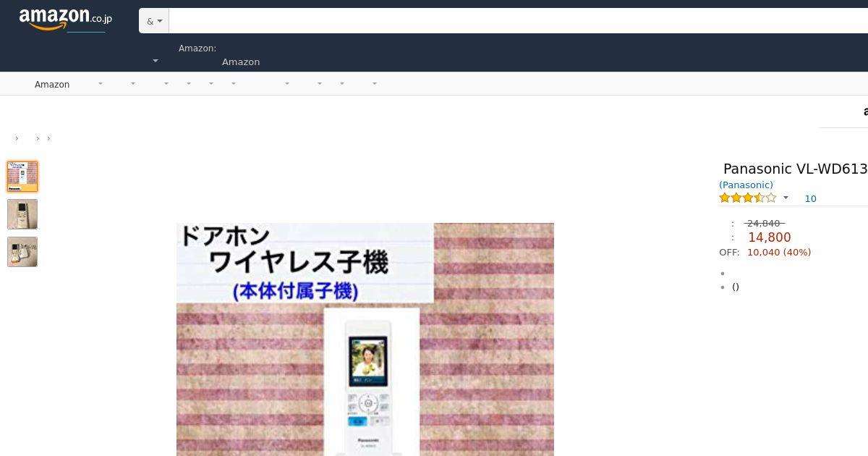
Task: Click the savings text '10,040 (40%)'
Action: tap(779, 252)
